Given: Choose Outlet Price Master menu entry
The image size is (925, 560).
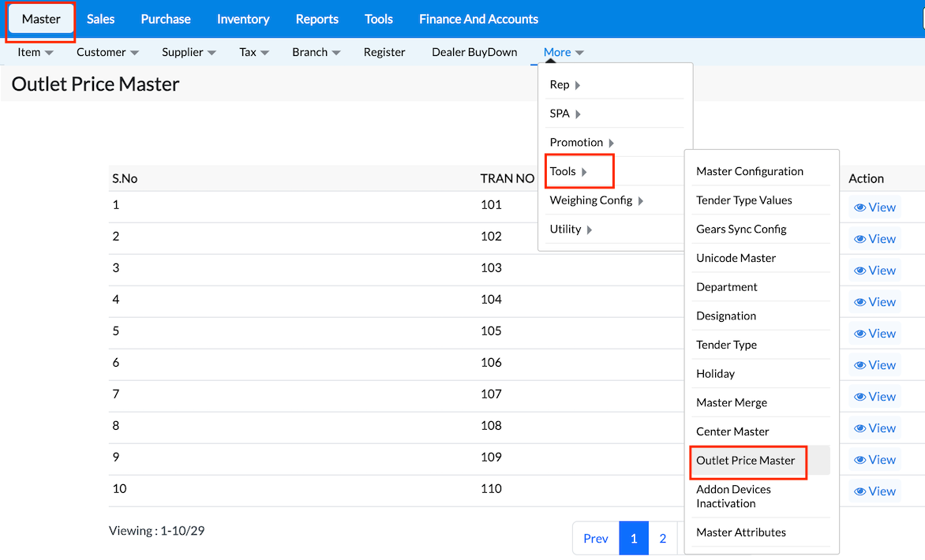Looking at the screenshot, I should 745,461.
